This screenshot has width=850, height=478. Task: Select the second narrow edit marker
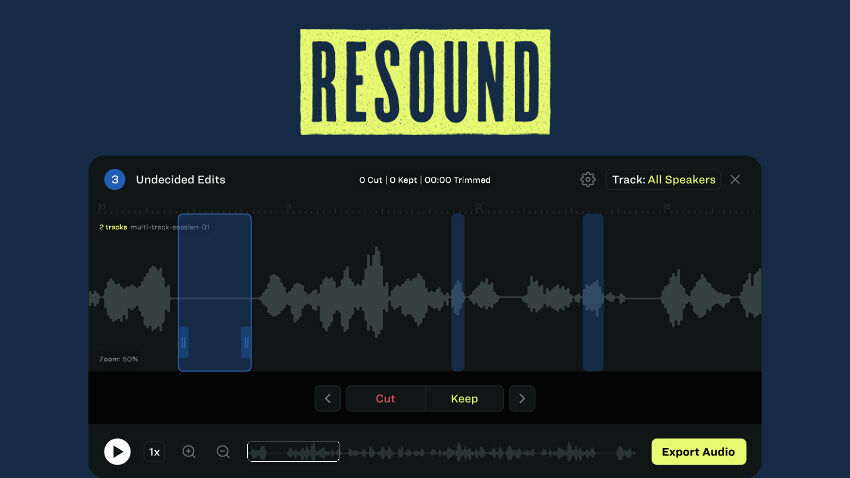tap(458, 293)
